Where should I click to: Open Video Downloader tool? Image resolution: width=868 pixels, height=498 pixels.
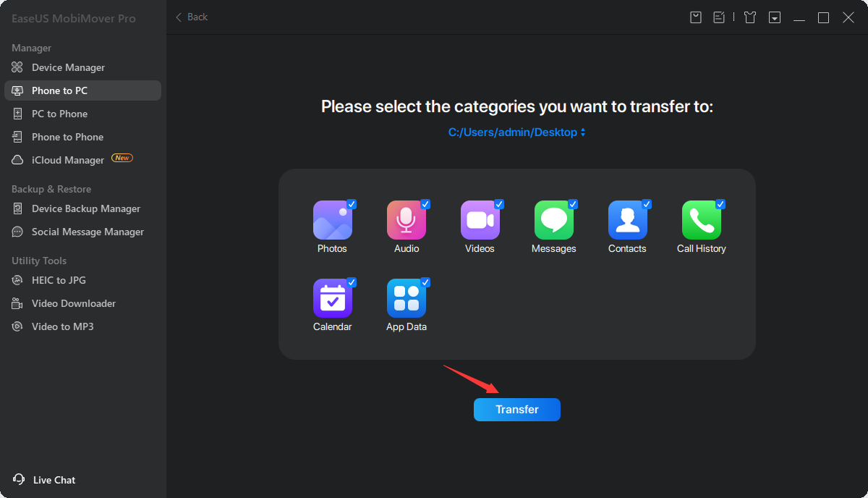click(82, 303)
